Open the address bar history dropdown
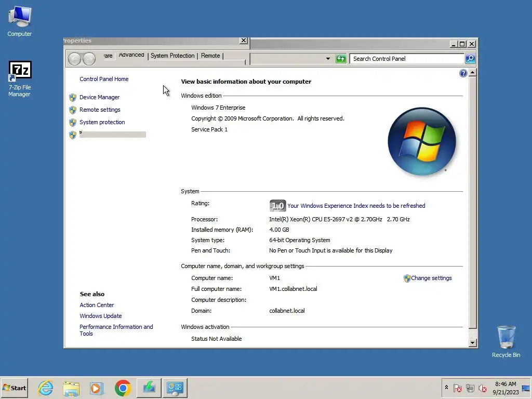The width and height of the screenshot is (532, 399). 328,59
